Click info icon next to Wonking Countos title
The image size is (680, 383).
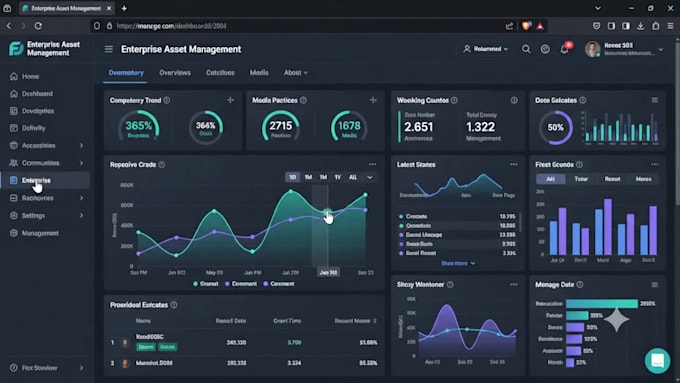click(x=454, y=100)
